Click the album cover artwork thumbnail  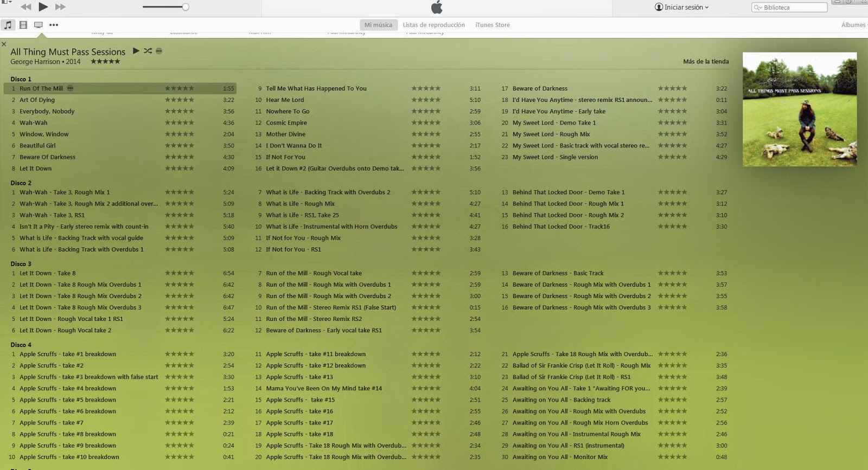point(800,109)
